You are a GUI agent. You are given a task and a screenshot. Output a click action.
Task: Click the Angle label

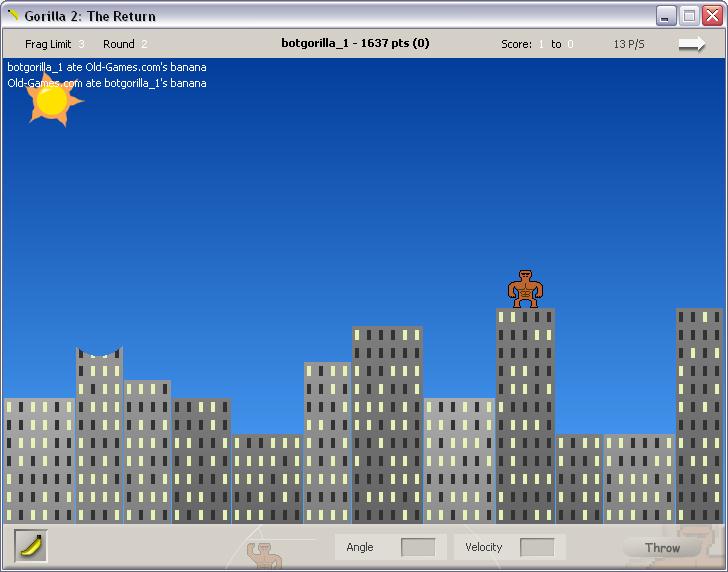click(x=359, y=547)
